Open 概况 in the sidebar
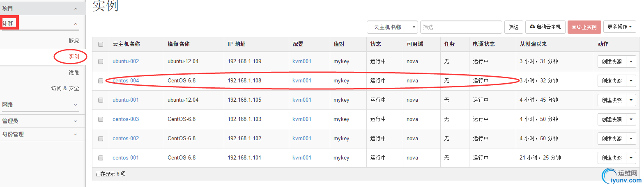 (x=74, y=41)
